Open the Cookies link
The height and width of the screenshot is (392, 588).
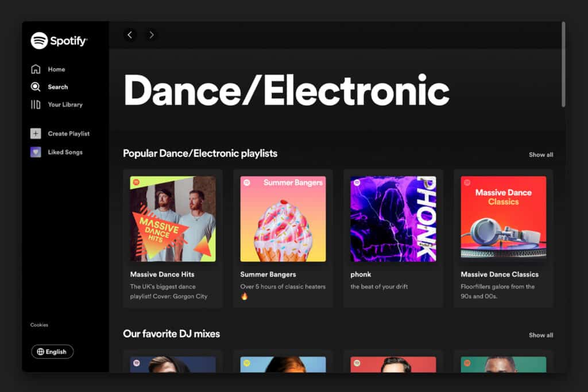[x=40, y=325]
